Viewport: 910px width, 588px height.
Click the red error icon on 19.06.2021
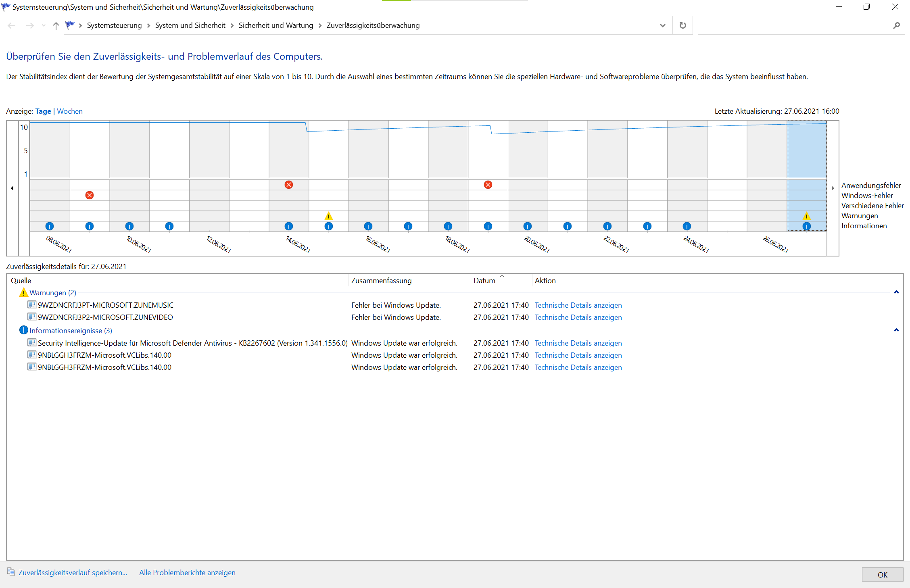coord(488,185)
